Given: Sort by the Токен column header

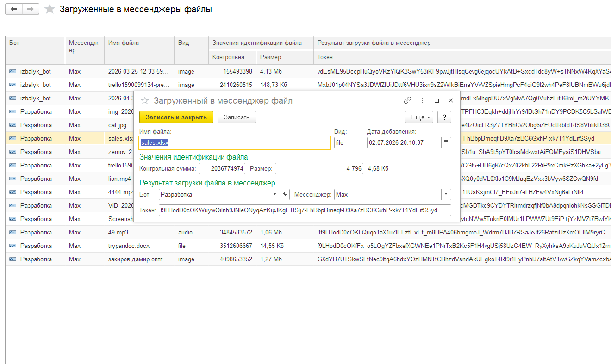Looking at the screenshot, I should tap(462, 57).
